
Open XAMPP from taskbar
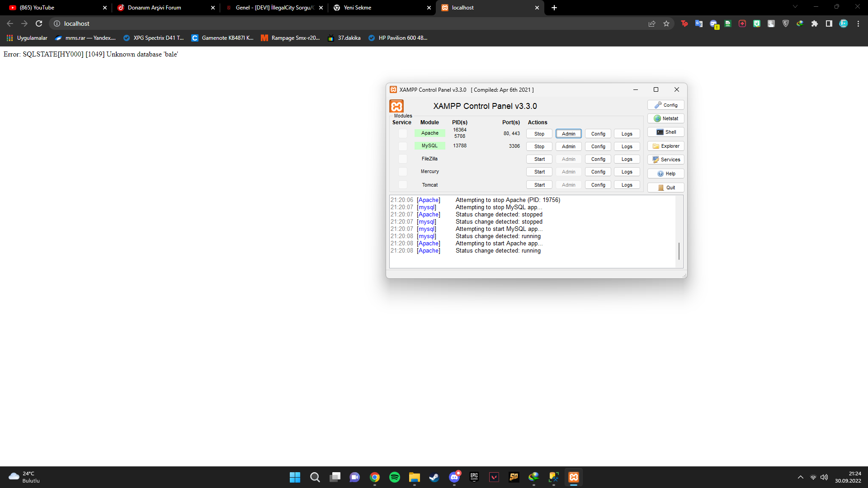(574, 477)
